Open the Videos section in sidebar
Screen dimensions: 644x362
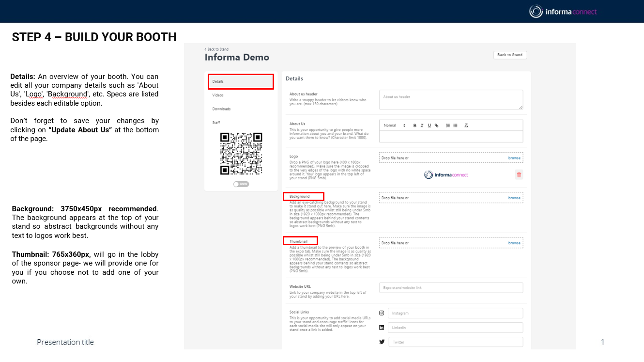pyautogui.click(x=218, y=95)
